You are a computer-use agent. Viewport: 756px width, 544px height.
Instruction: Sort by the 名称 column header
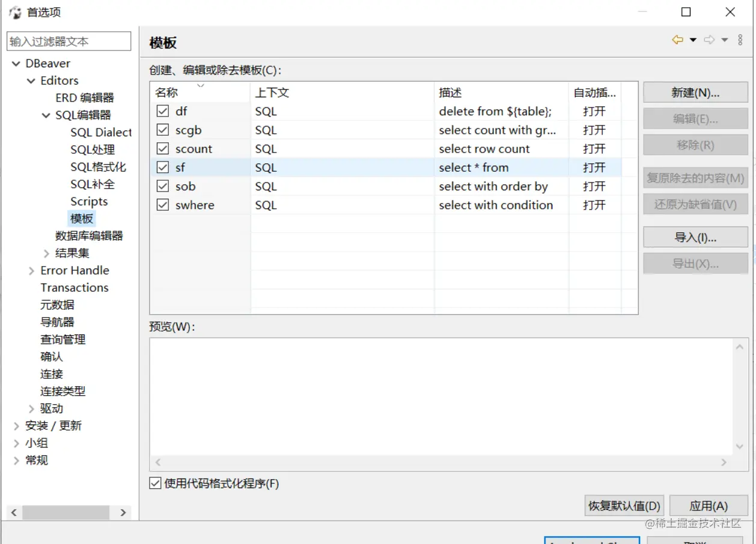tap(200, 92)
